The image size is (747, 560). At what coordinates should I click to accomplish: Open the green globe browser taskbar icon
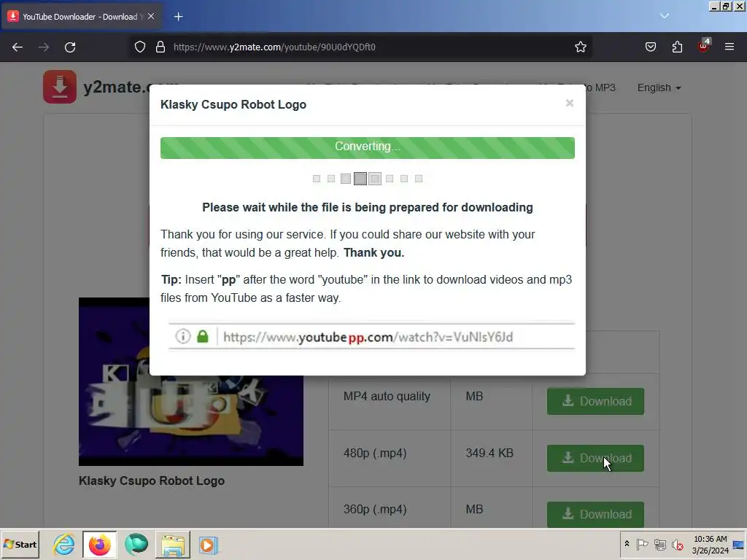pos(136,544)
